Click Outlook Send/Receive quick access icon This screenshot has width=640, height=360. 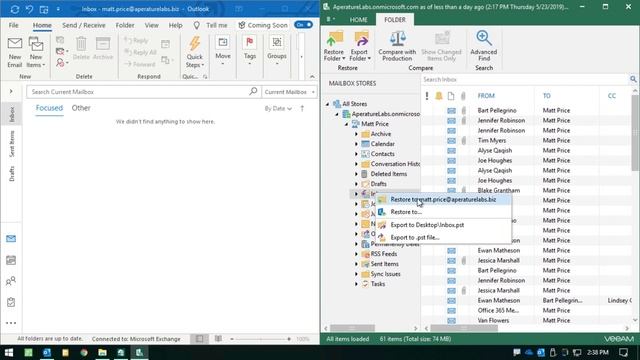[15, 9]
